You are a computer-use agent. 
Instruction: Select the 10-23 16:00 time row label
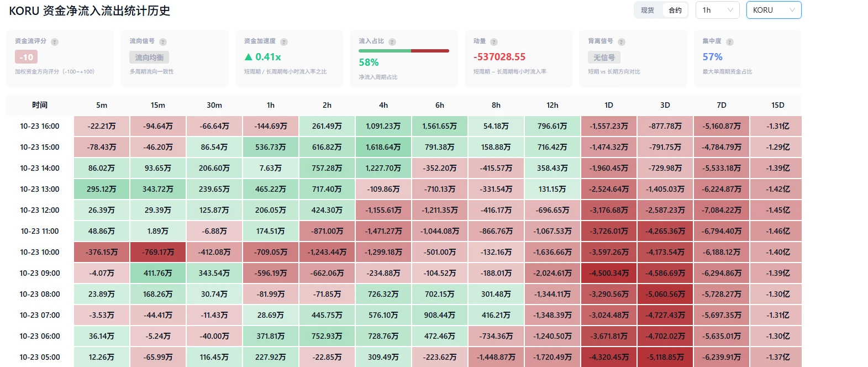point(40,126)
